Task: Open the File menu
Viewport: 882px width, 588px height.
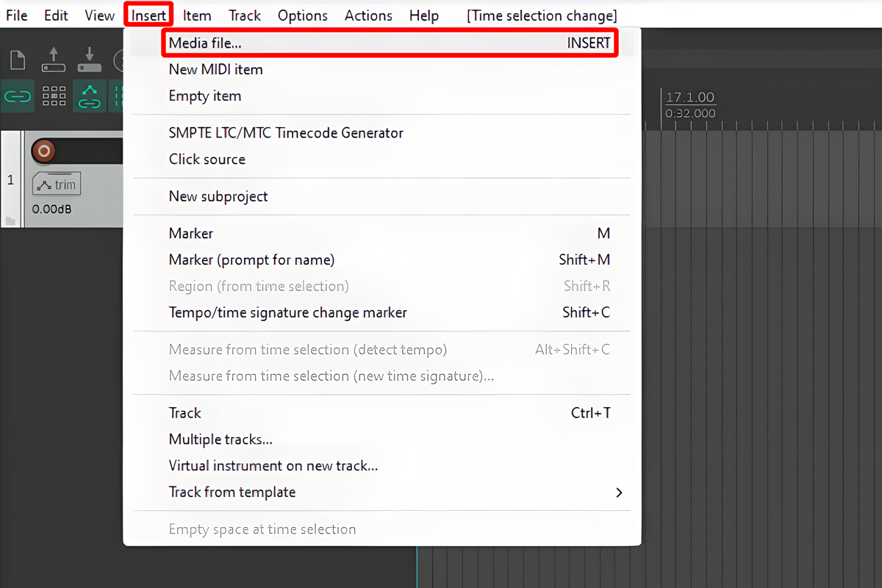Action: coord(16,15)
